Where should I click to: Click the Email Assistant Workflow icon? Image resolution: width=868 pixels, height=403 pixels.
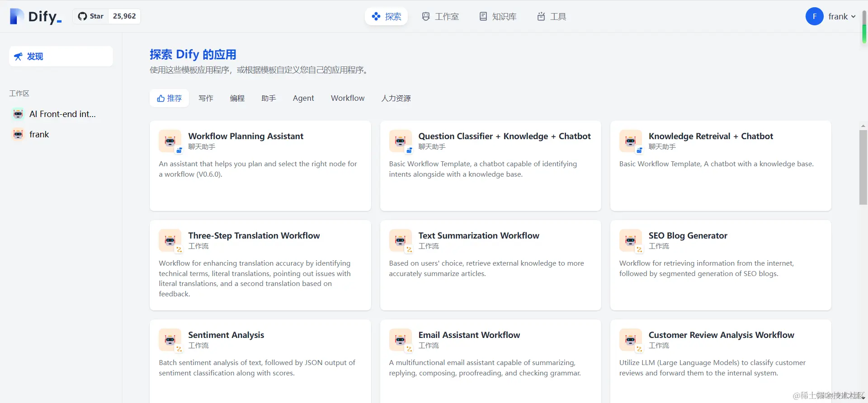[400, 340]
